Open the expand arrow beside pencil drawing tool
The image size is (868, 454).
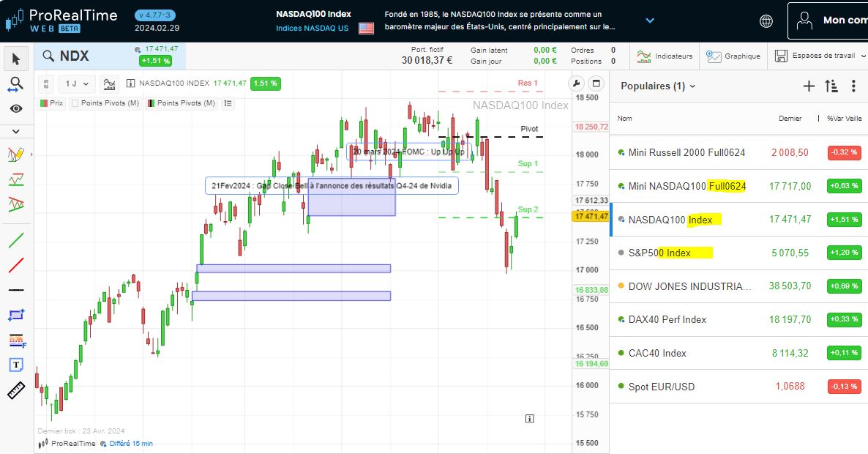pyautogui.click(x=31, y=155)
